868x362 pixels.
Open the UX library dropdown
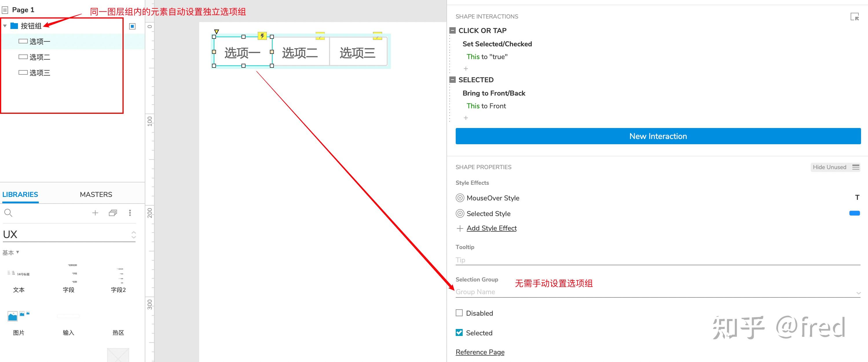point(134,235)
